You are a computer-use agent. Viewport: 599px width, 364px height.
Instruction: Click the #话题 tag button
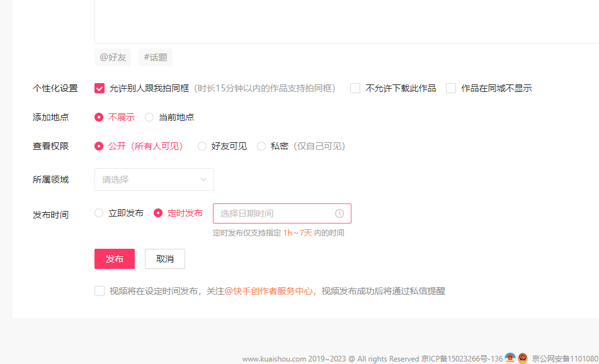156,57
